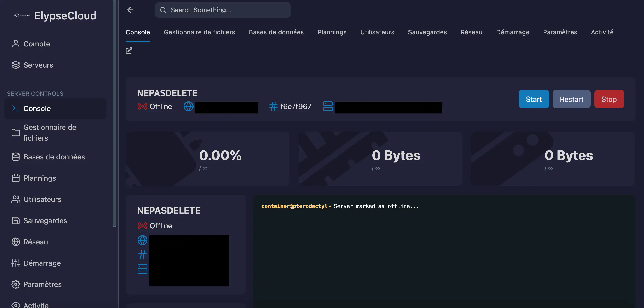Screen dimensions: 644x308
Task: Click the hash icon beside f6e7f967
Action: coord(273,107)
